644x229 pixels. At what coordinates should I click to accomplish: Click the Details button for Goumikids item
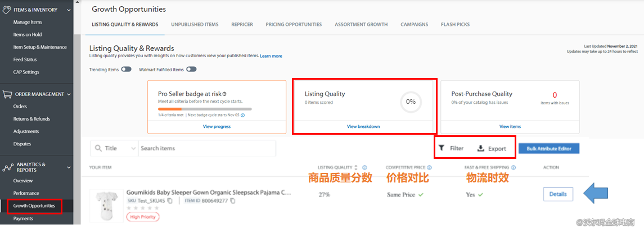[558, 194]
